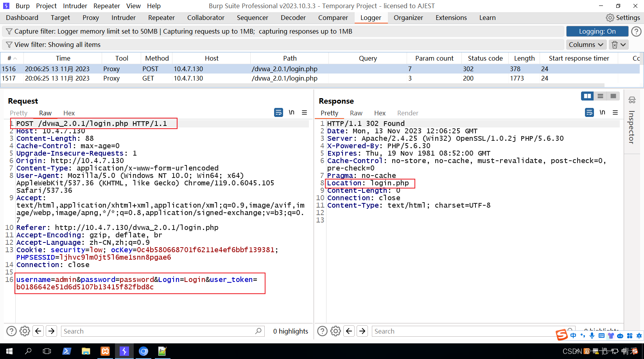Screen dimensions: 644x359
Task: Open the Columns dropdown
Action: point(586,45)
